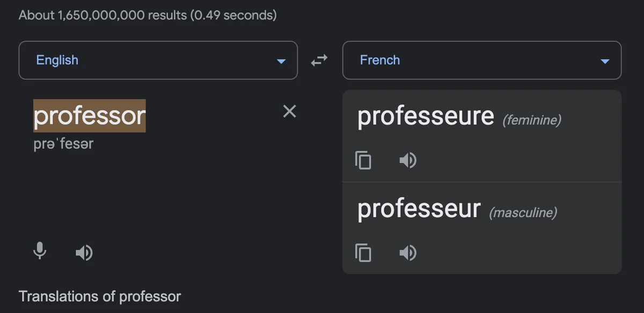Screen dimensions: 644x313
Task: Select the professeure translation text
Action: pyautogui.click(x=426, y=116)
